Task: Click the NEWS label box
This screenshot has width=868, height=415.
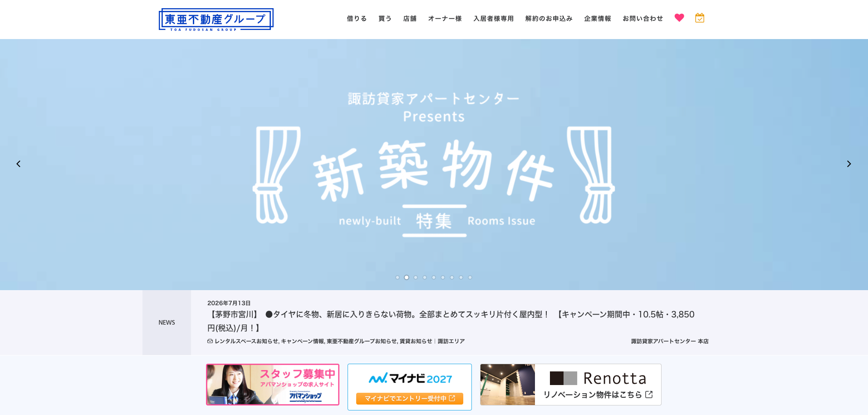Action: pyautogui.click(x=167, y=322)
